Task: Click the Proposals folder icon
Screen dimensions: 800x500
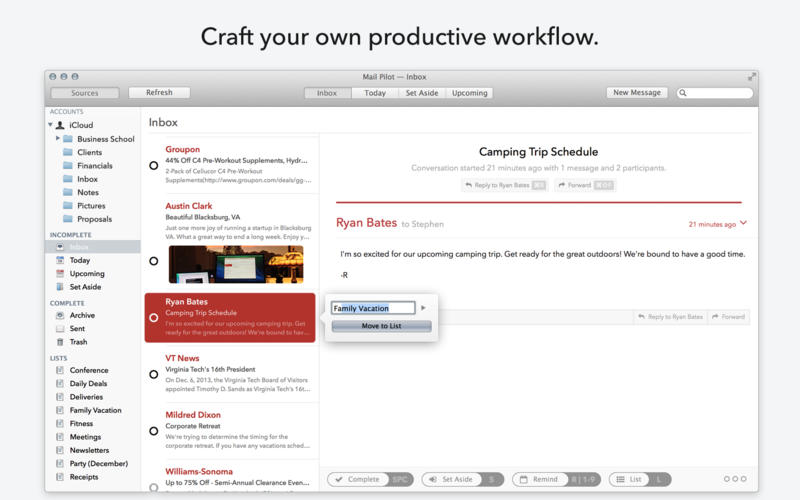Action: click(x=68, y=219)
